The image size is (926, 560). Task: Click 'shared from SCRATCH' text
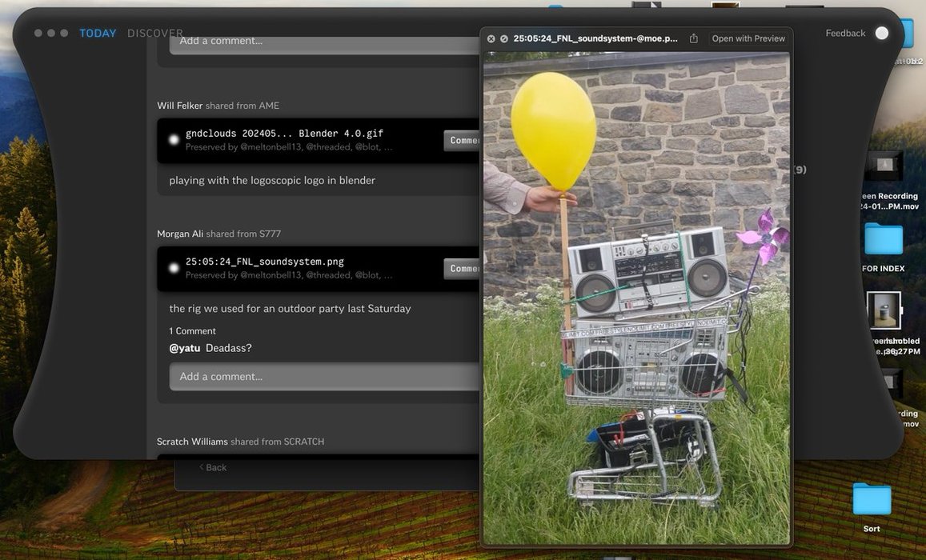[x=278, y=442]
